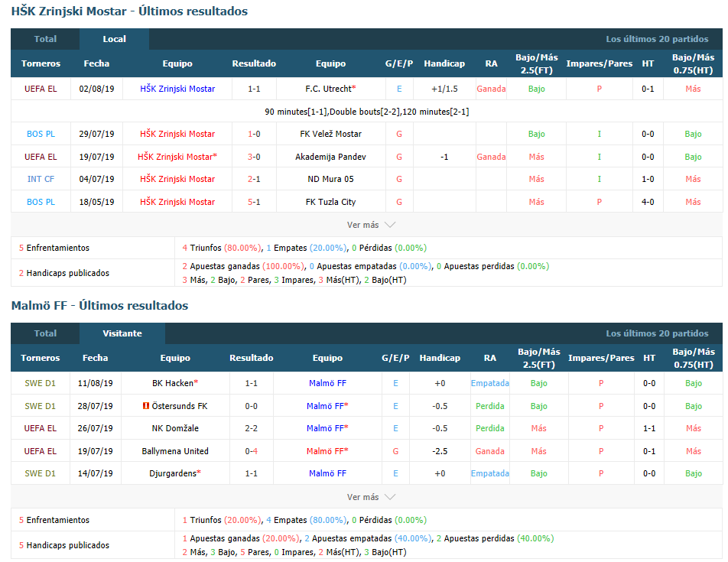Click the 5-1 result against FK Tuzla City
This screenshot has width=728, height=562.
point(254,202)
